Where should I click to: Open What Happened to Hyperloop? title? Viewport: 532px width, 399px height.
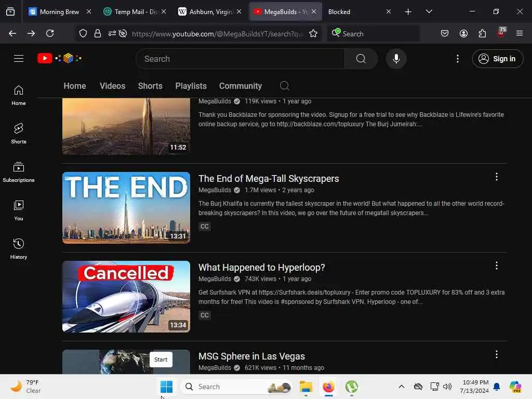(x=262, y=268)
